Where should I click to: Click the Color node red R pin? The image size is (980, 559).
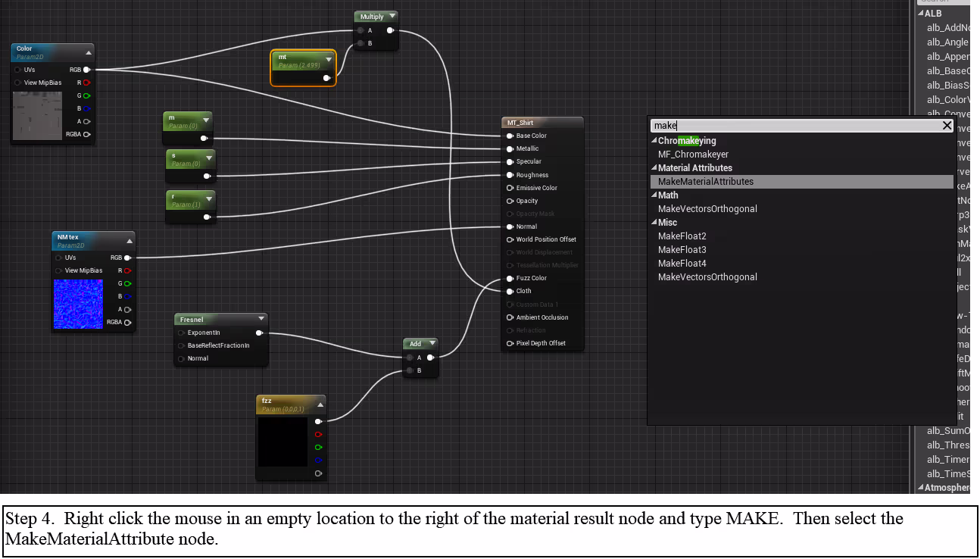(86, 83)
